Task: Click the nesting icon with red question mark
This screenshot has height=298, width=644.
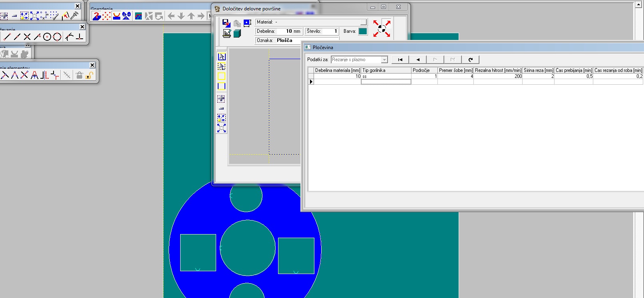Action: pos(96,16)
